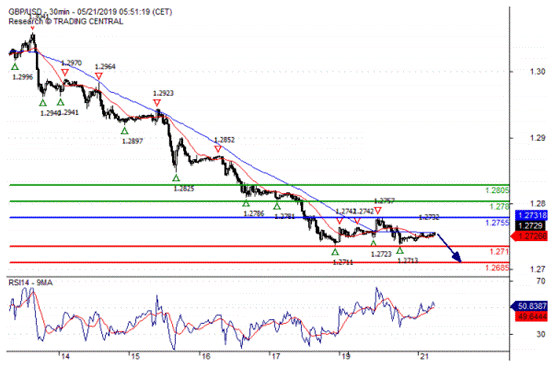Screen dimensions: 554x368
Task: Click the red down-triangle marker at 1.2923
Action: 157,103
